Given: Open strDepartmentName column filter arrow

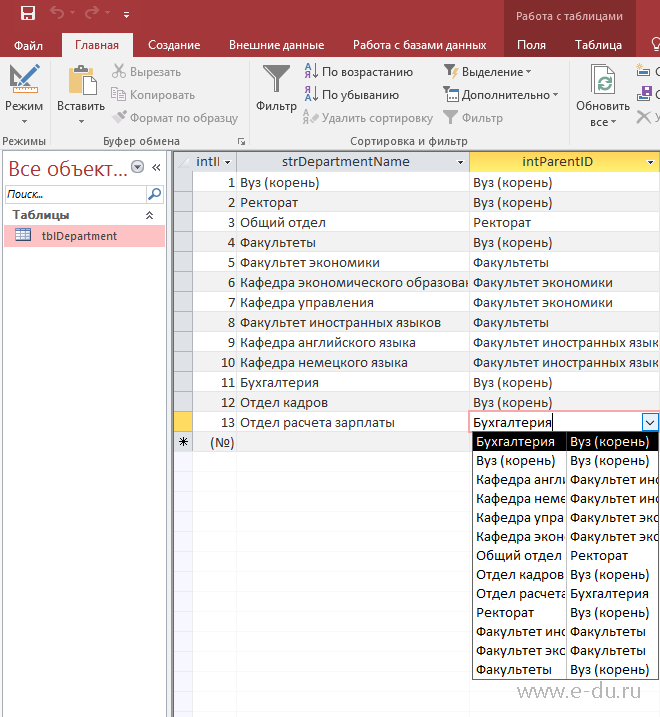Looking at the screenshot, I should (x=460, y=162).
